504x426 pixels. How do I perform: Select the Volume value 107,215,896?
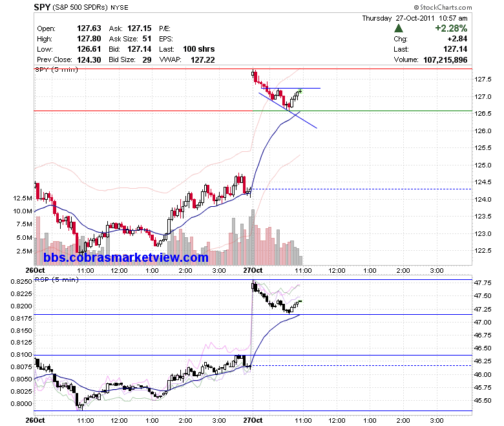pyautogui.click(x=445, y=60)
